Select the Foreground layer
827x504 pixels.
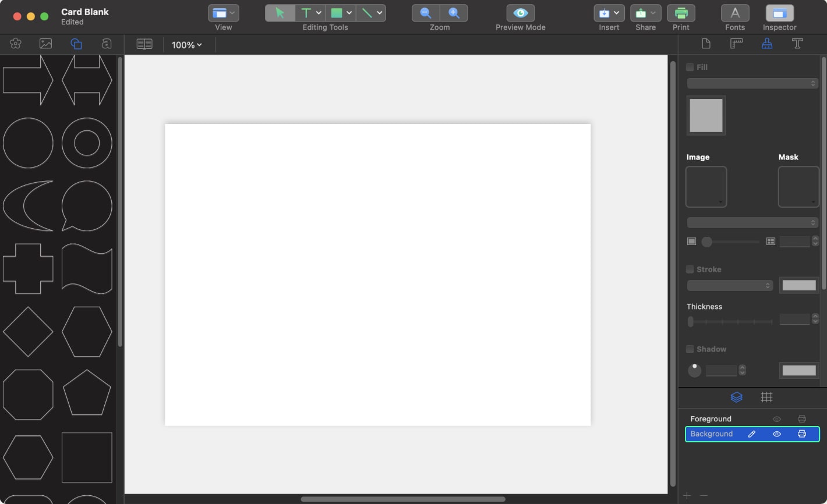711,419
